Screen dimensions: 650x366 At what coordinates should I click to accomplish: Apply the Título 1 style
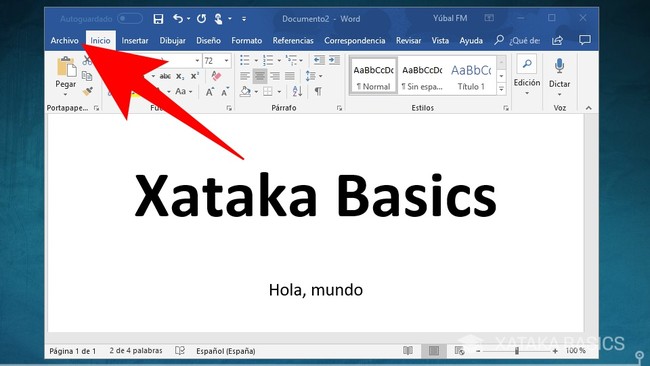click(x=471, y=77)
